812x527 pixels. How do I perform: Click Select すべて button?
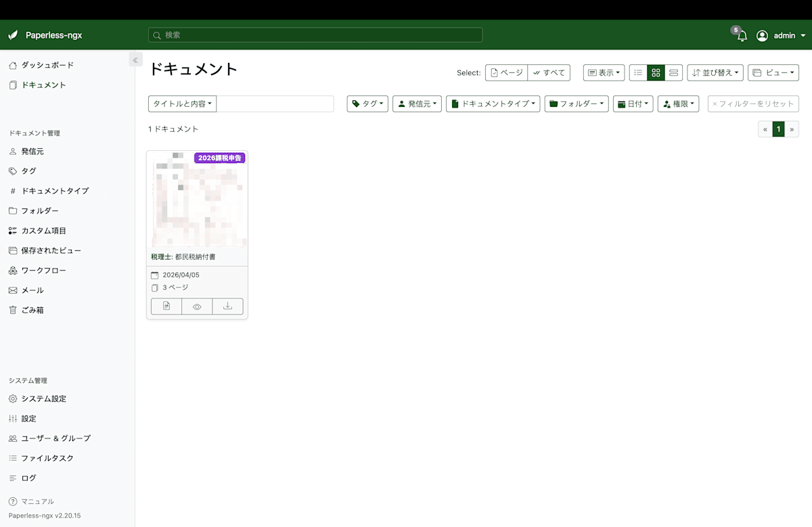pyautogui.click(x=549, y=72)
